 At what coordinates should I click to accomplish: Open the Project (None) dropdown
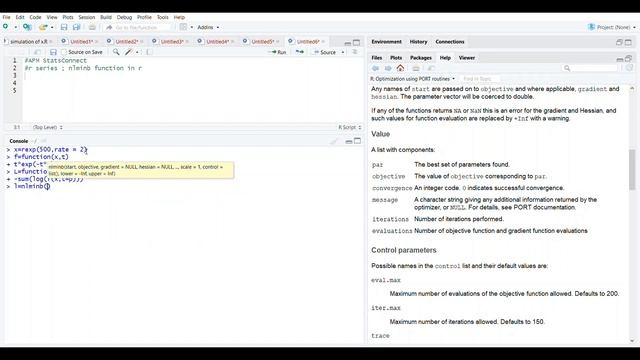coord(612,27)
